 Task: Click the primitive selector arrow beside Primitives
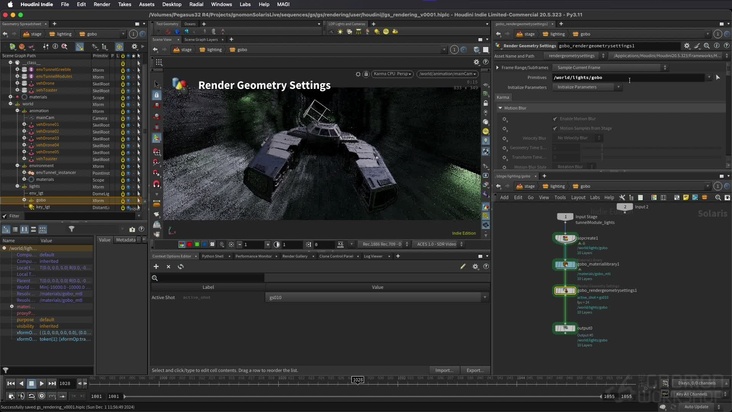[718, 77]
